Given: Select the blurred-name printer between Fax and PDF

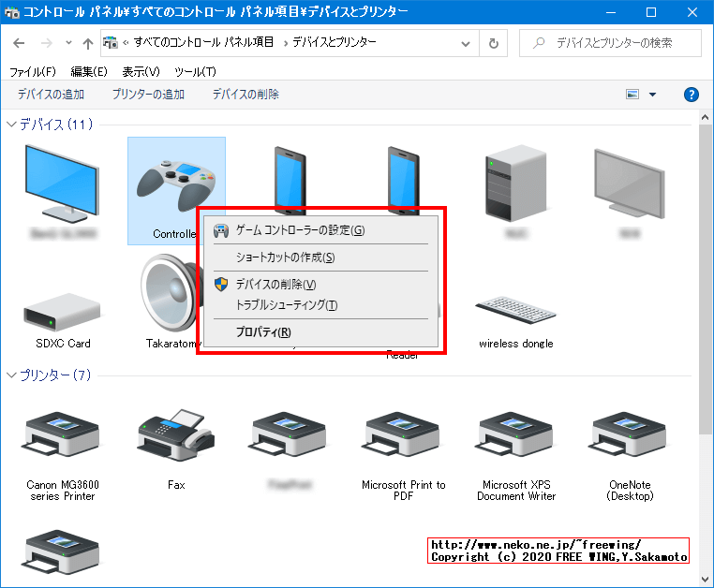Looking at the screenshot, I should (290, 434).
